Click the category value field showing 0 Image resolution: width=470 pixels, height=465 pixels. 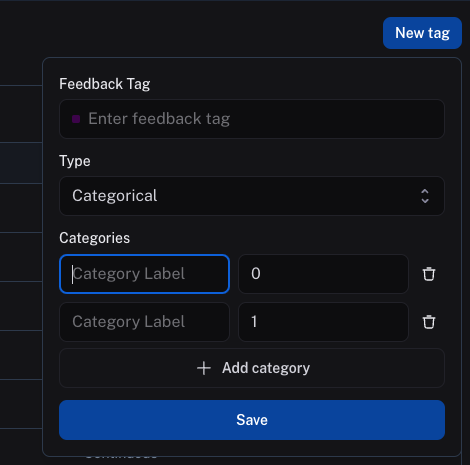point(323,274)
